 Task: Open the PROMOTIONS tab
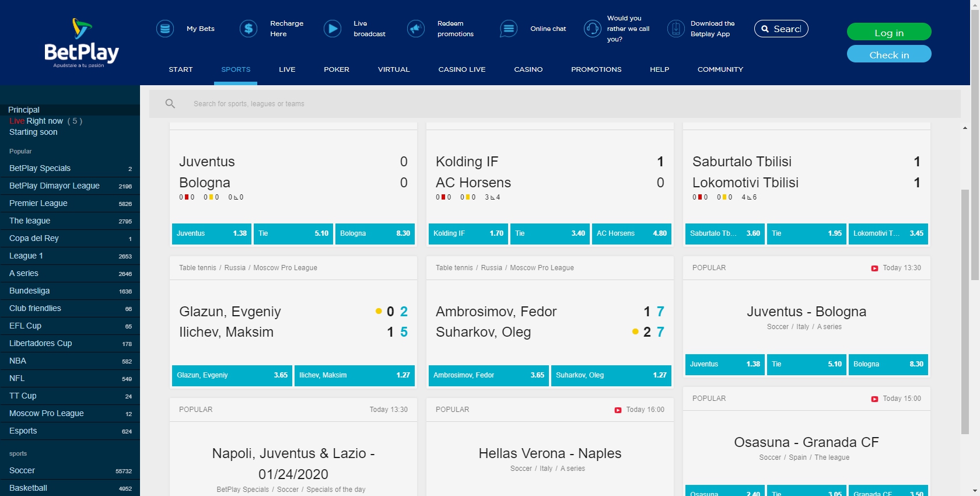(596, 69)
